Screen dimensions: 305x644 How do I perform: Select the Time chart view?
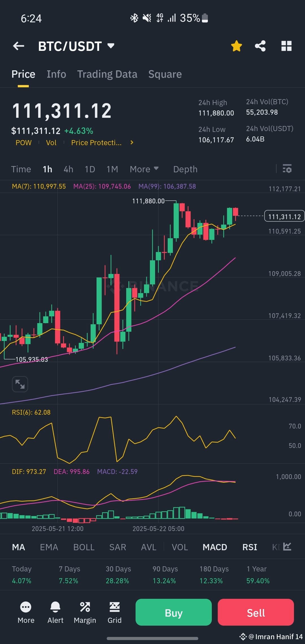pos(21,169)
